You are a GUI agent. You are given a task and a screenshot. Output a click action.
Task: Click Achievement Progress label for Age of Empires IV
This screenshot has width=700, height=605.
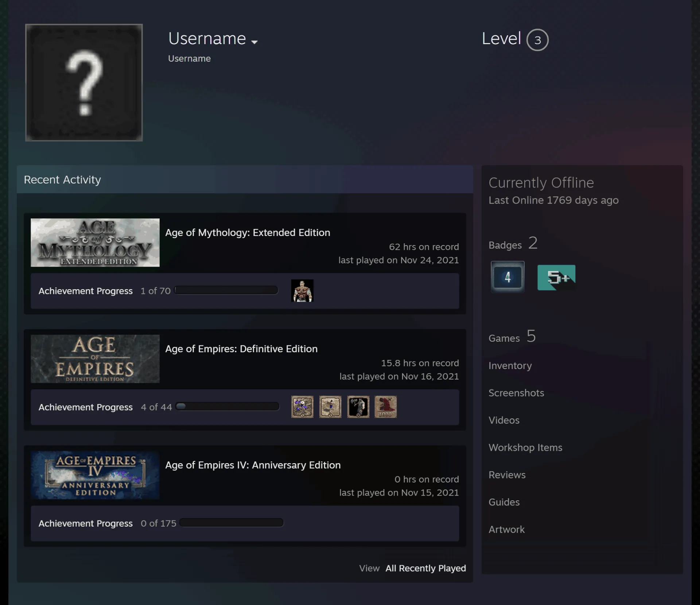(x=86, y=523)
